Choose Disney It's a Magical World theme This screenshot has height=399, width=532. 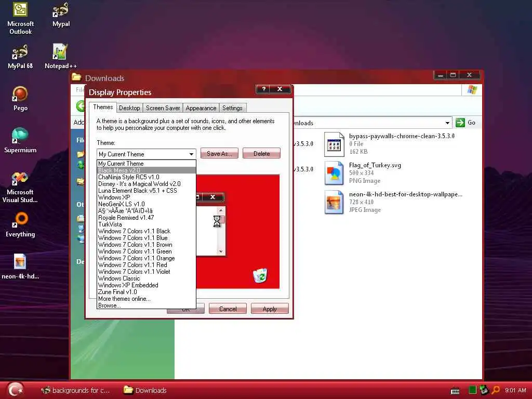pos(146,184)
